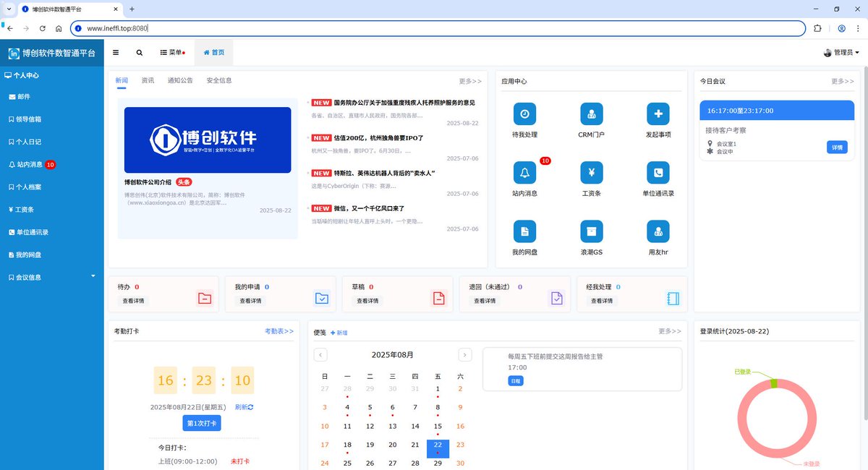Click 查看详情 under 我的申请
868x470 pixels.
click(x=250, y=301)
